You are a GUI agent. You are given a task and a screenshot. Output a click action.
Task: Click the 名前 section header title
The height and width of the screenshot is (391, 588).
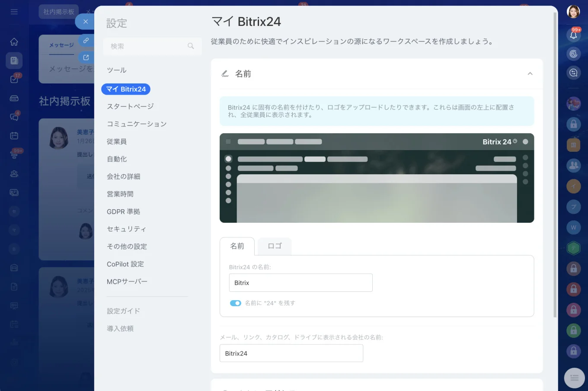click(x=243, y=74)
